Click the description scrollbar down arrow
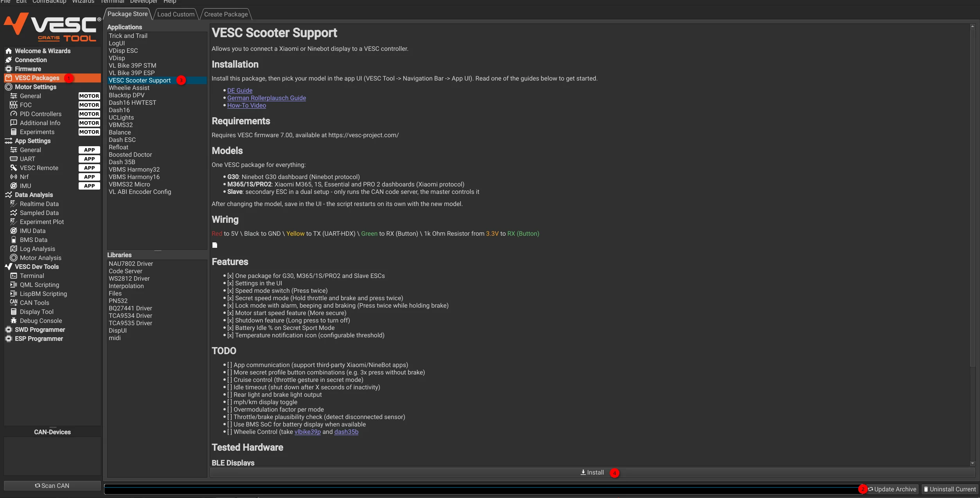Screen dimensions: 980x498 pos(973,463)
